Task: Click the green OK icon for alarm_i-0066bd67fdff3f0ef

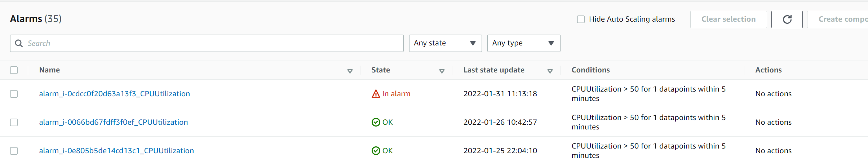Action: click(x=376, y=122)
